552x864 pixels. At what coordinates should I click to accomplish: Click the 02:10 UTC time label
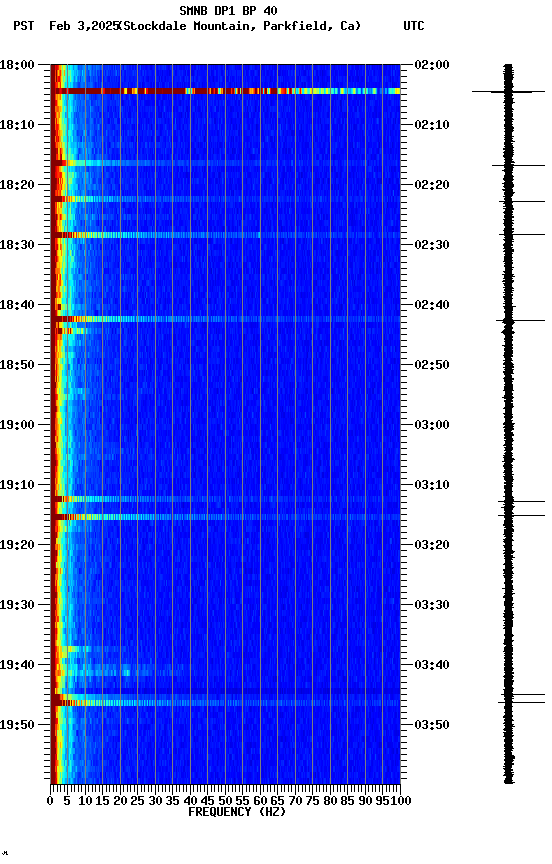432,125
